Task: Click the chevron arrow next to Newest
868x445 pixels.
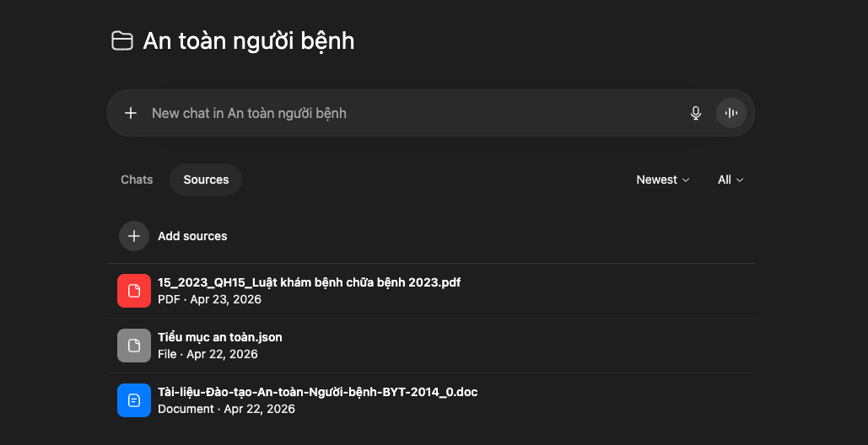Action: click(686, 180)
